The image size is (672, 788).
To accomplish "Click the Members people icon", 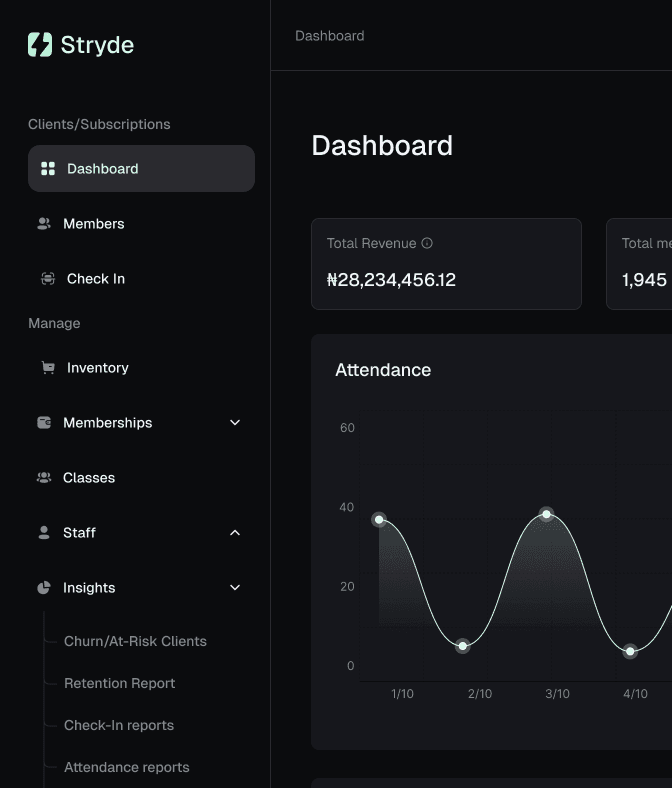I will (x=44, y=224).
